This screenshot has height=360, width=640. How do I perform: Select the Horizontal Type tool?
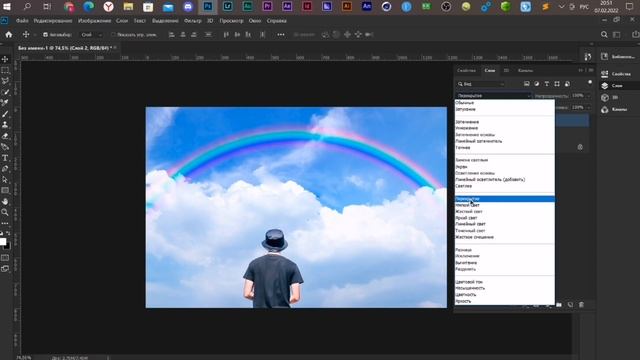coord(5,158)
